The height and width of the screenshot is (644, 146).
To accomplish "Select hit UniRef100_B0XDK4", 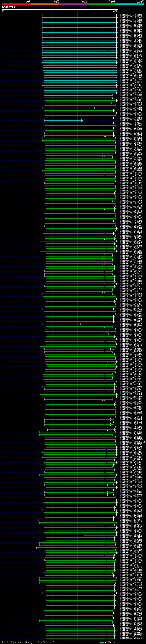I will click(131, 138).
